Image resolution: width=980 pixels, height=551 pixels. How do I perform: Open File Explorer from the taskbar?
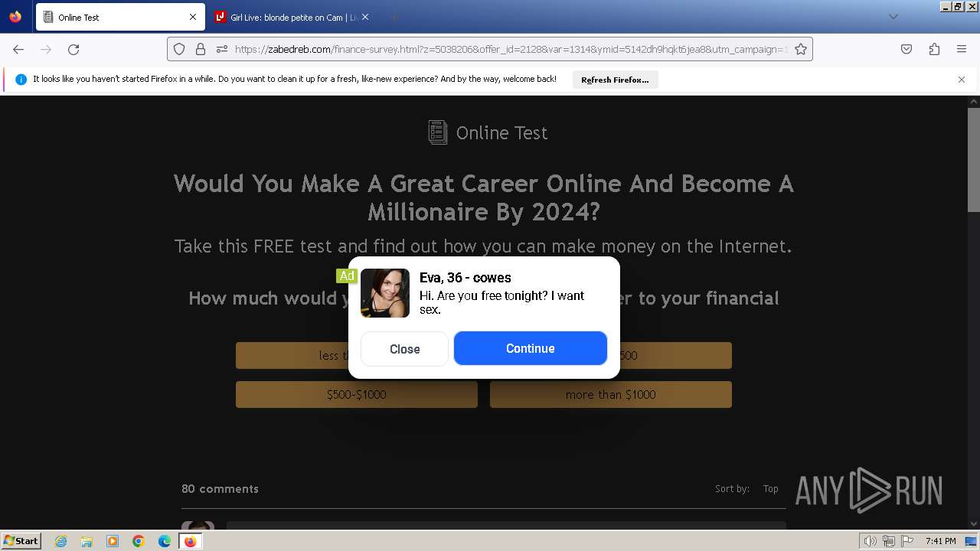[x=87, y=541]
